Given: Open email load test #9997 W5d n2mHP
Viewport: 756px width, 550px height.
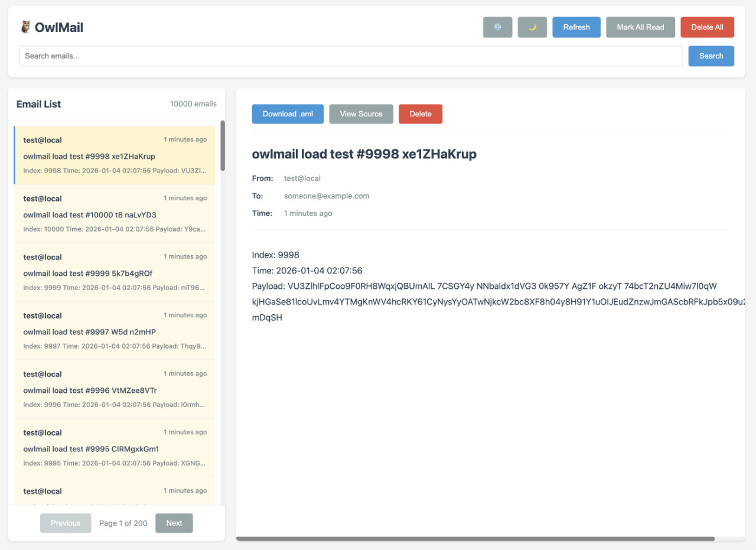Looking at the screenshot, I should 115,331.
